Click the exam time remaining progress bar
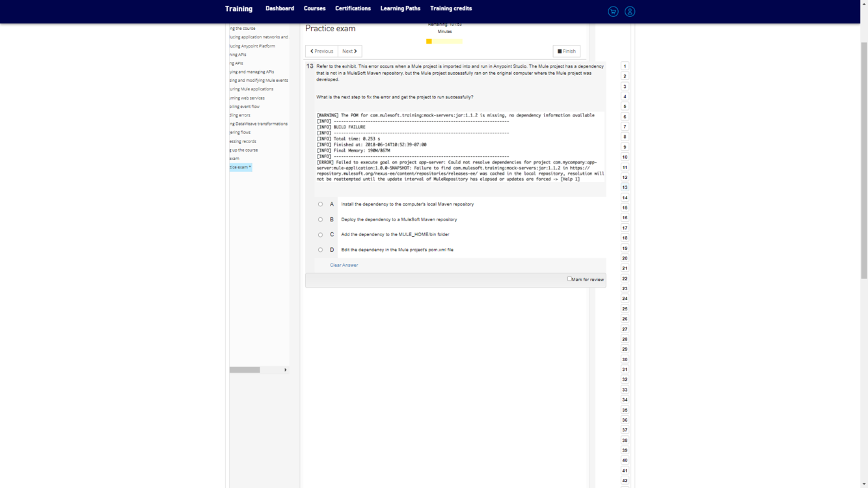The width and height of the screenshot is (868, 488). tap(444, 41)
